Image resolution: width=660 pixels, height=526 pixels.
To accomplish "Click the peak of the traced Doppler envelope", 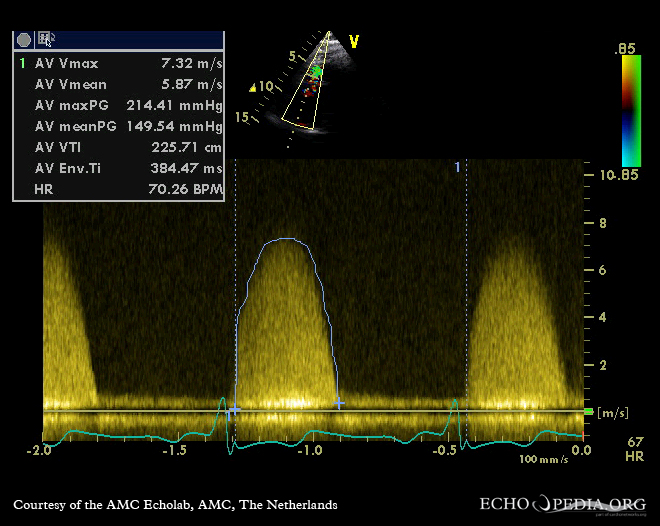I will point(288,238).
